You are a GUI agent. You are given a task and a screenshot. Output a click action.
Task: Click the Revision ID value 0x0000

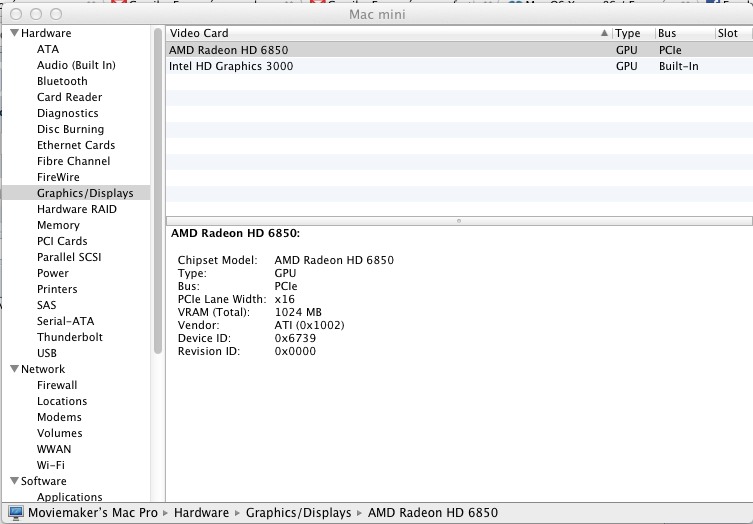(295, 351)
